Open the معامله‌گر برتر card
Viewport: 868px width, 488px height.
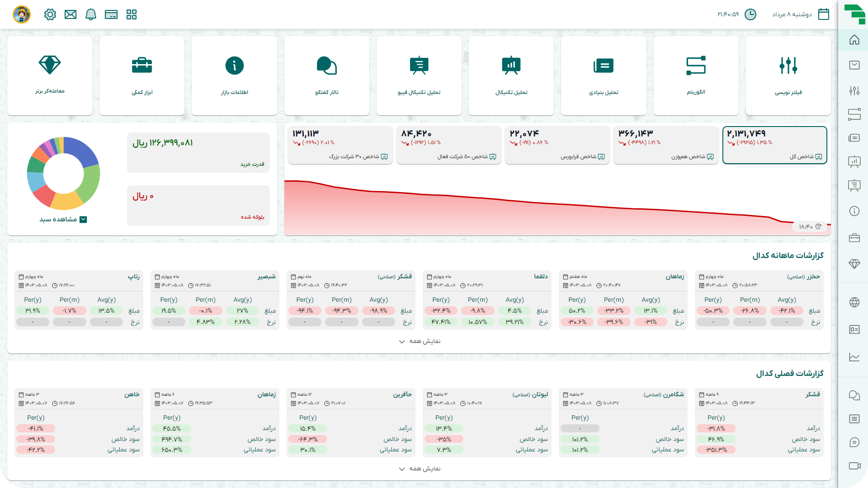click(x=50, y=75)
